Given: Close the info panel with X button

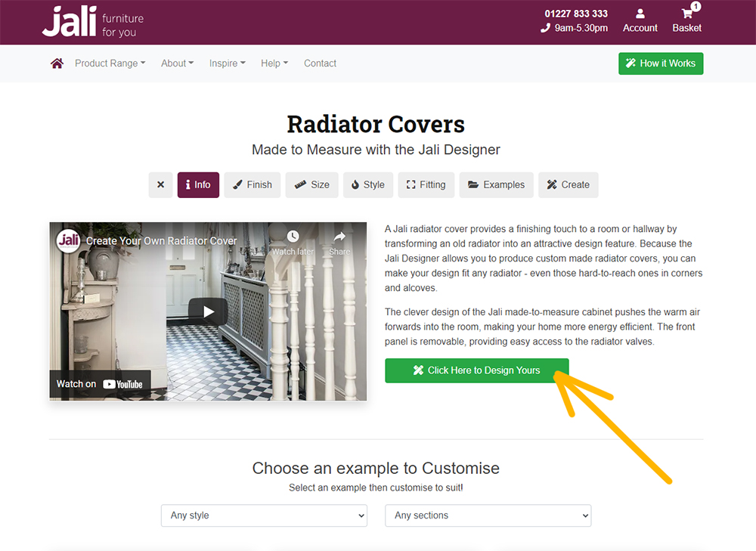Looking at the screenshot, I should (160, 184).
